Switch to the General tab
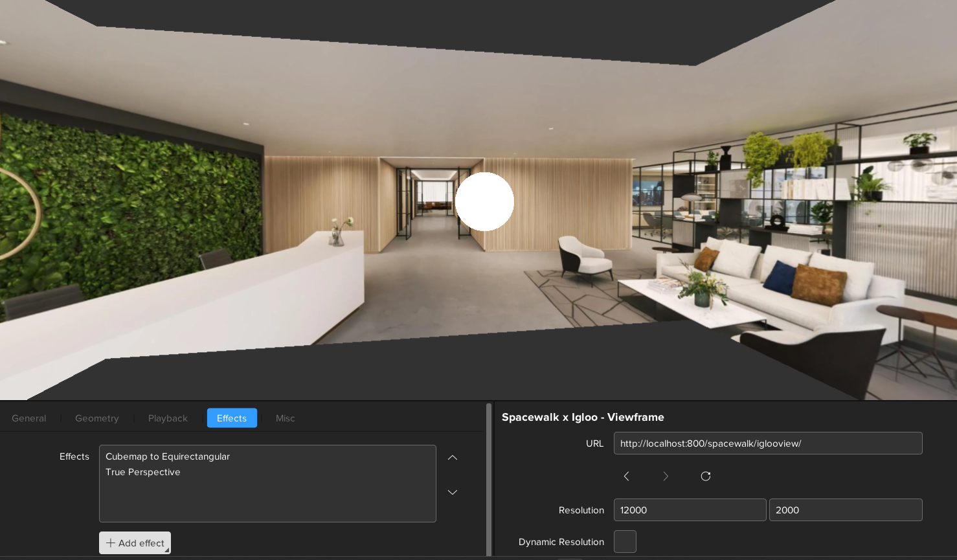Viewport: 957px width, 560px height. [29, 418]
